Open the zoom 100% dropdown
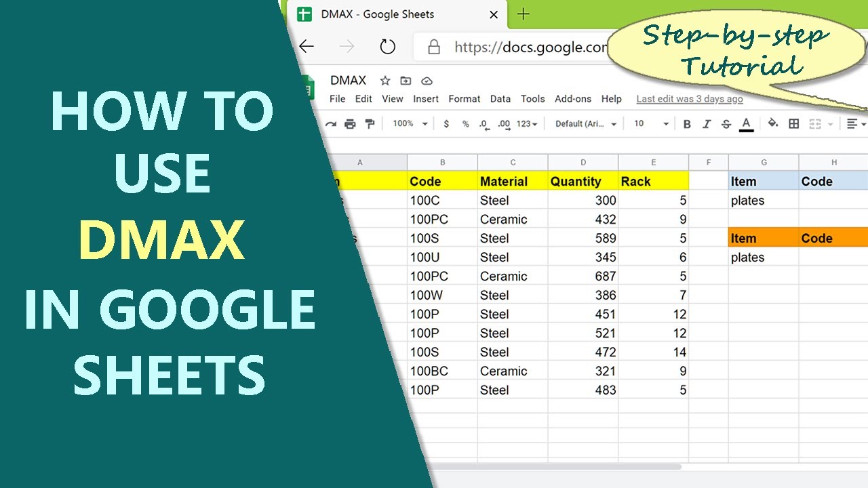 click(410, 124)
